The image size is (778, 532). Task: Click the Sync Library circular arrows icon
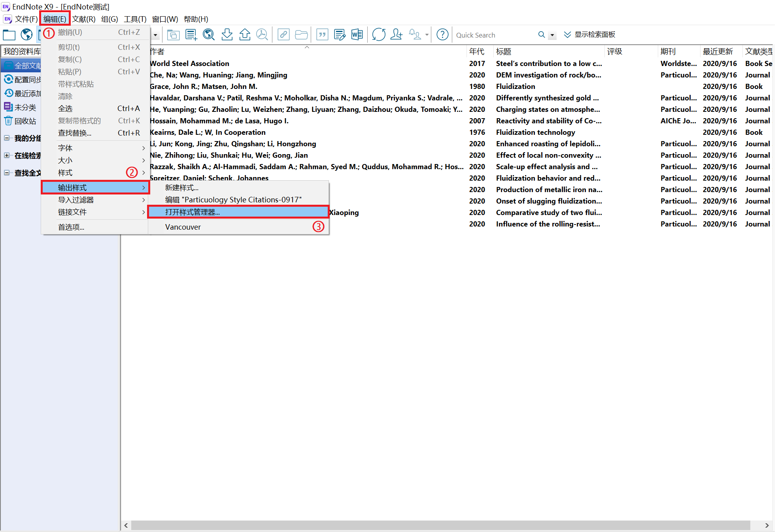378,35
